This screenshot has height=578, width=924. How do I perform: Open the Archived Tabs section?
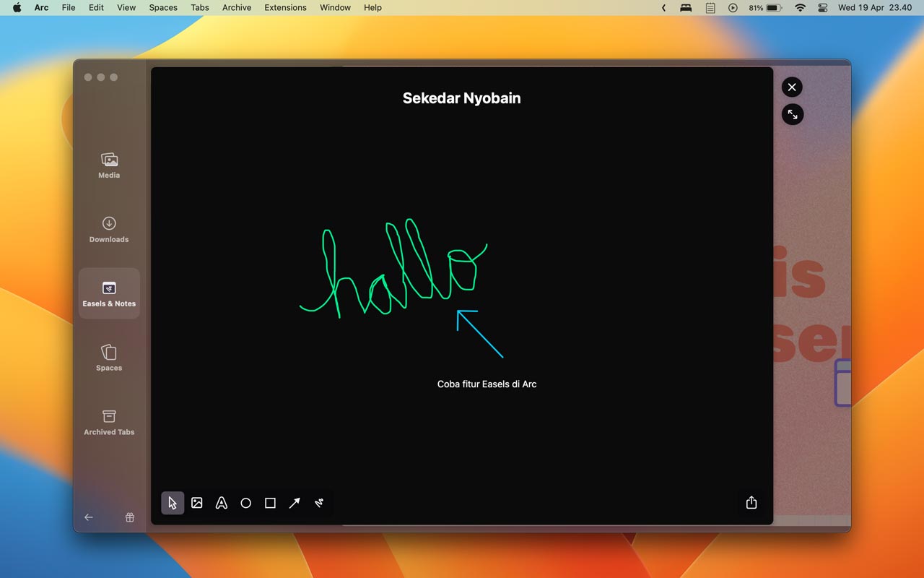tap(109, 423)
